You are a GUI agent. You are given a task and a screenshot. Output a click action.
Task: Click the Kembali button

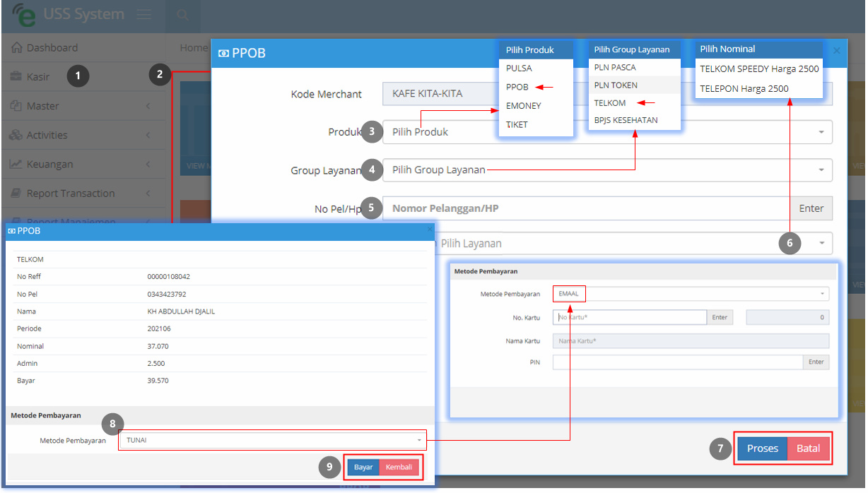(399, 467)
